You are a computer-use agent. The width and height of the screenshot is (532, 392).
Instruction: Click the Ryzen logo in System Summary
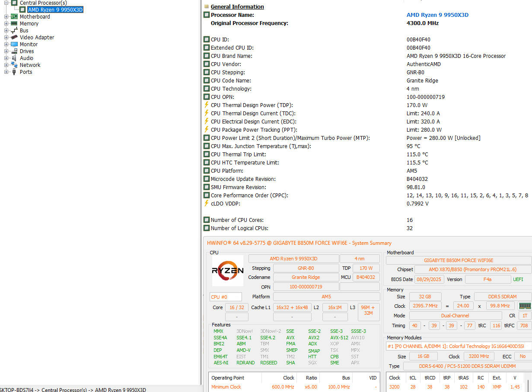pos(228,271)
